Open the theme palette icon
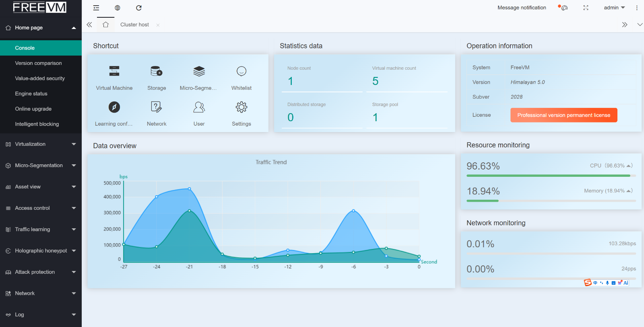The height and width of the screenshot is (327, 644). coord(564,8)
